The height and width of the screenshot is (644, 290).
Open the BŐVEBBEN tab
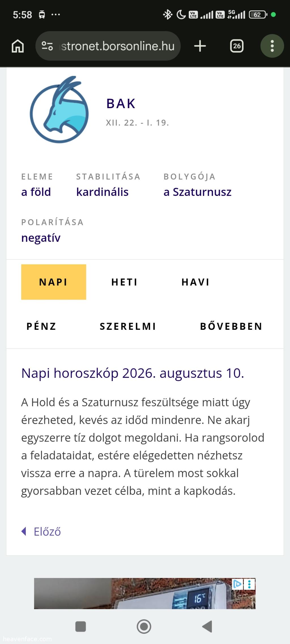point(231,326)
